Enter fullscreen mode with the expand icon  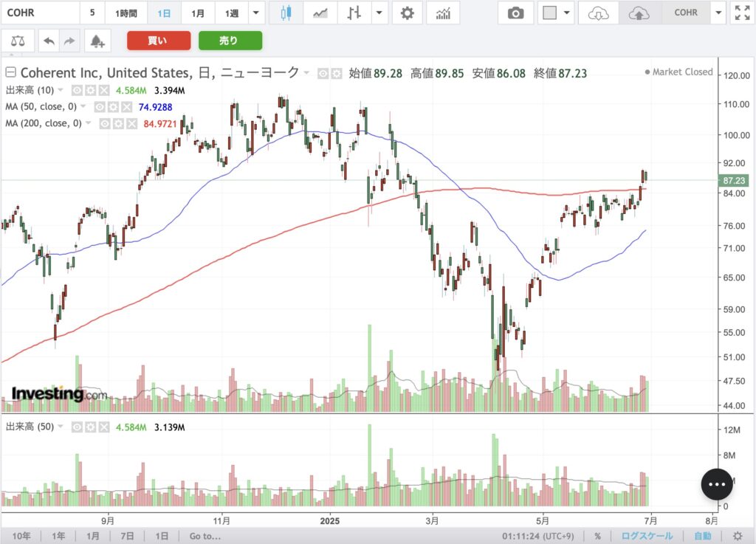click(742, 13)
